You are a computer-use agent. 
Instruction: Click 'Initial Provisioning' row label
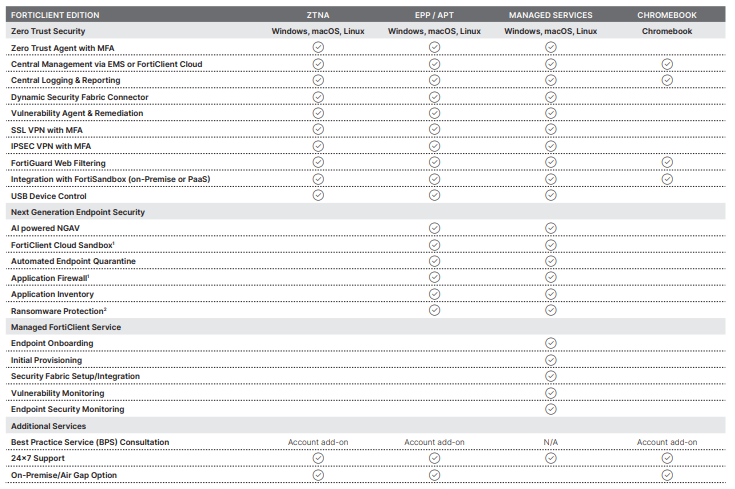tap(46, 360)
